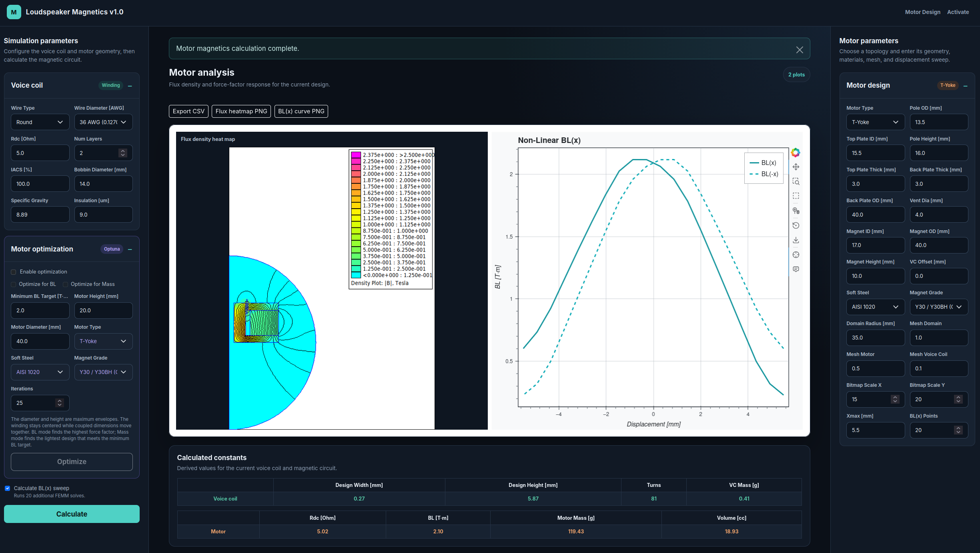The image size is (980, 553).
Task: Reset the BL(x) plot view
Action: pyautogui.click(x=796, y=225)
